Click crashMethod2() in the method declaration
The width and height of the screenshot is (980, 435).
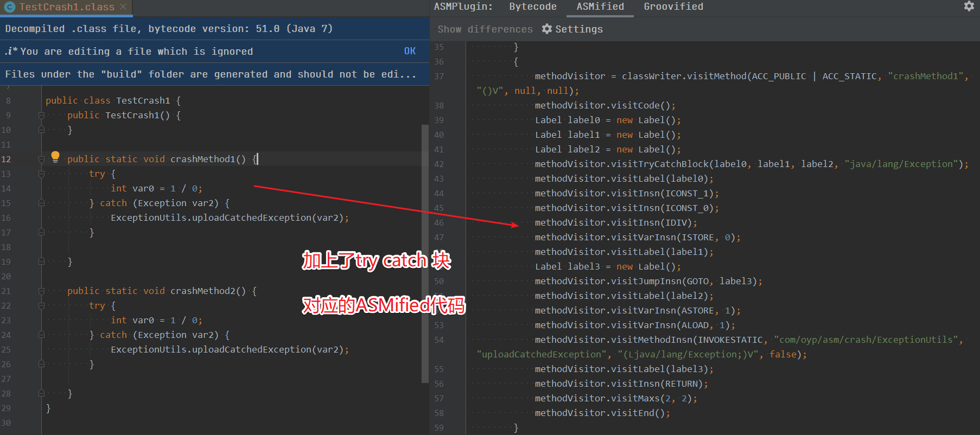[x=208, y=291]
